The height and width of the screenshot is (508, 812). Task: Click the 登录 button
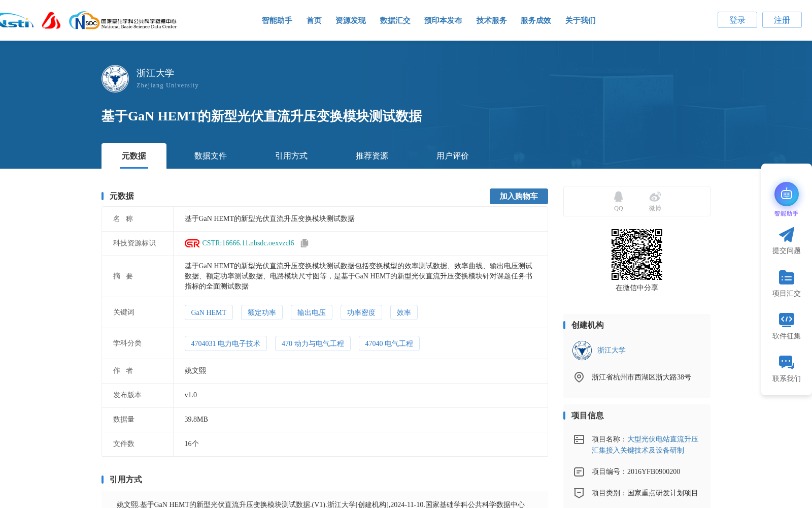tap(737, 20)
